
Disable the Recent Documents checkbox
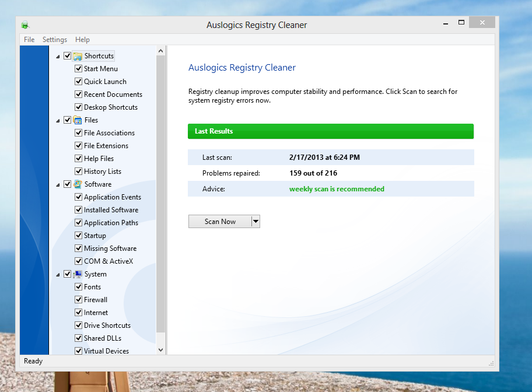(x=78, y=94)
